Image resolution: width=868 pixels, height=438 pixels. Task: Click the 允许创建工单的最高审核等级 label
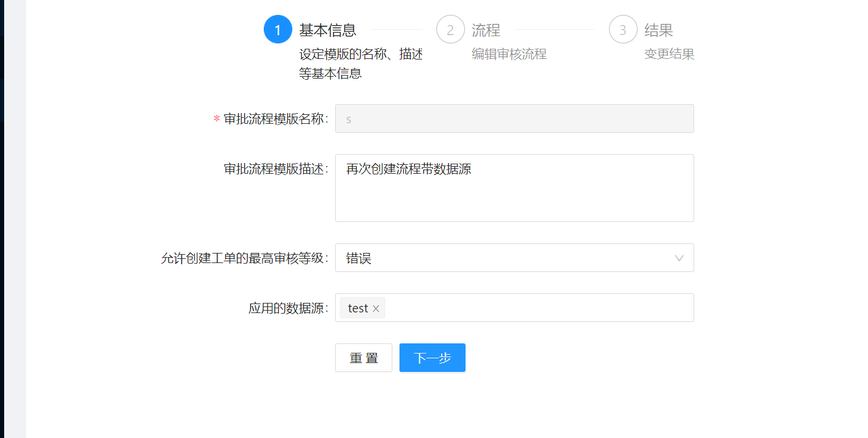coord(245,258)
